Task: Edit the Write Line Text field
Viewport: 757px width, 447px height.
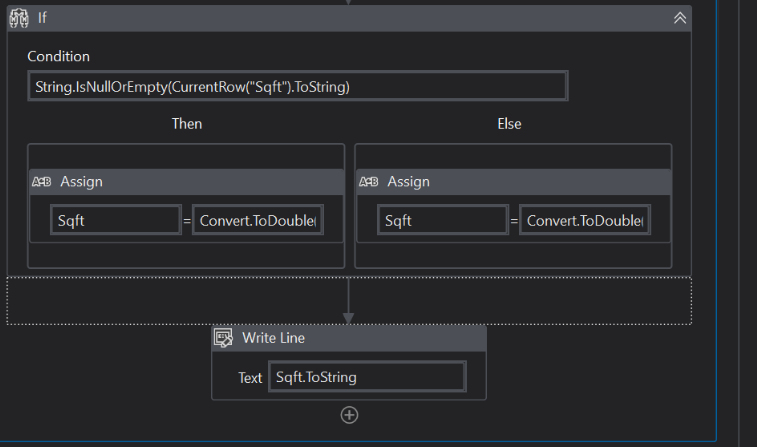Action: coord(366,377)
